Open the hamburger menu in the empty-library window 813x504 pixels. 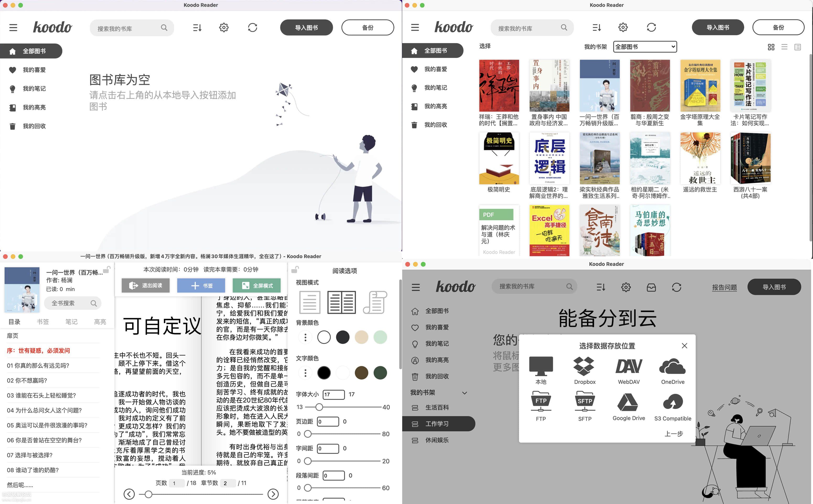(13, 27)
